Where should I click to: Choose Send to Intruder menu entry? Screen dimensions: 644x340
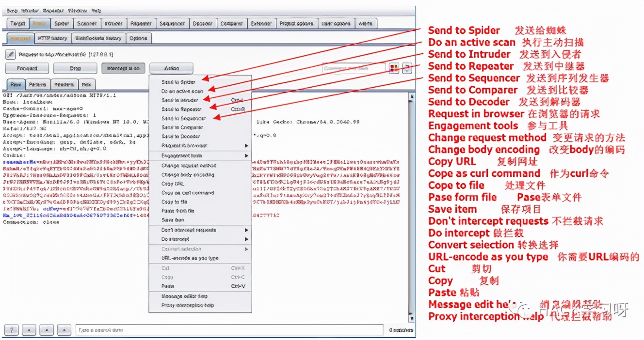pyautogui.click(x=200, y=100)
